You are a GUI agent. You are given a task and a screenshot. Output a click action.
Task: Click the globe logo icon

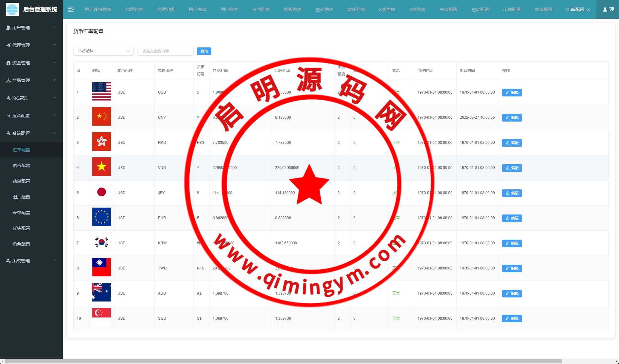click(x=12, y=9)
